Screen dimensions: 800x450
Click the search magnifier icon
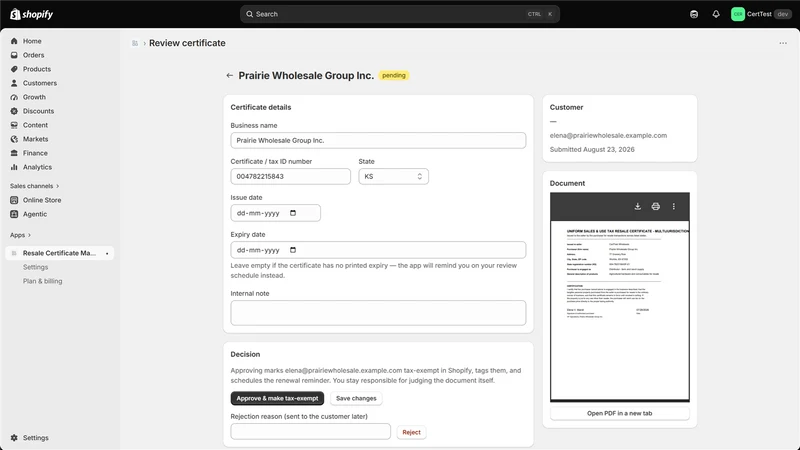(x=249, y=14)
